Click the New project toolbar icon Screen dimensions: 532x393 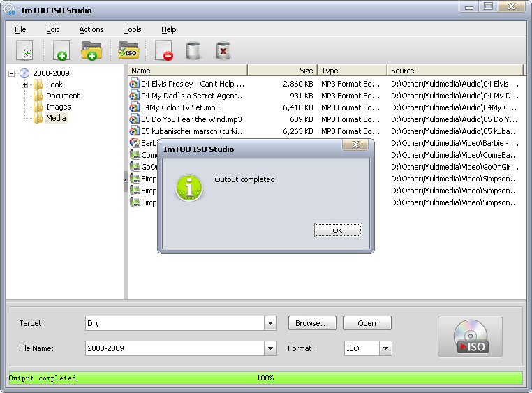coord(24,50)
